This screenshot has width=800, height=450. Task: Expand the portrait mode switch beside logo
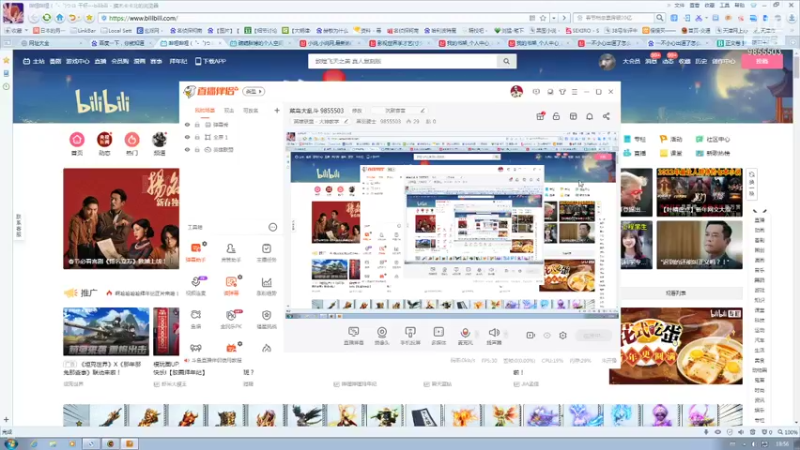click(x=254, y=92)
